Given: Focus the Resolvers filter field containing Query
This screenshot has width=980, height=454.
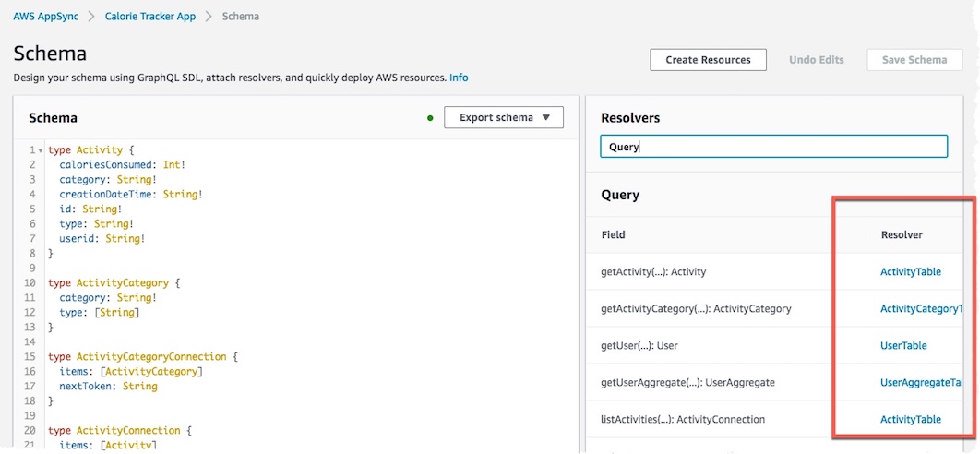Looking at the screenshot, I should click(x=773, y=147).
